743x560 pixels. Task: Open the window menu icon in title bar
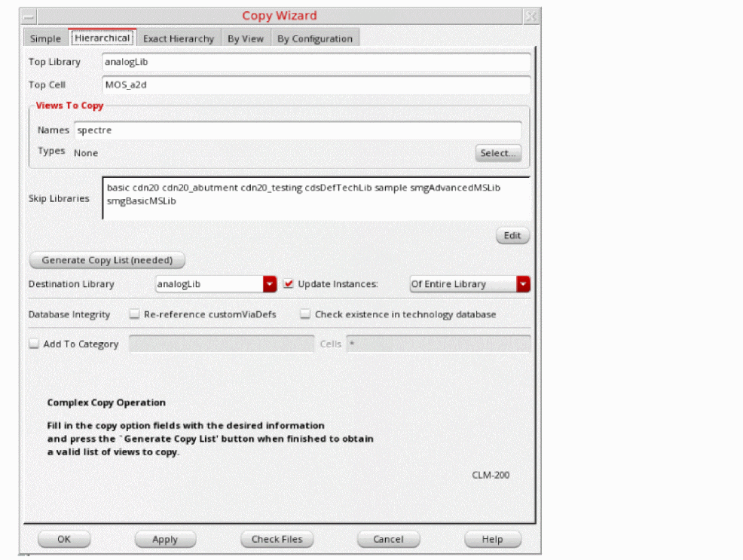(29, 17)
